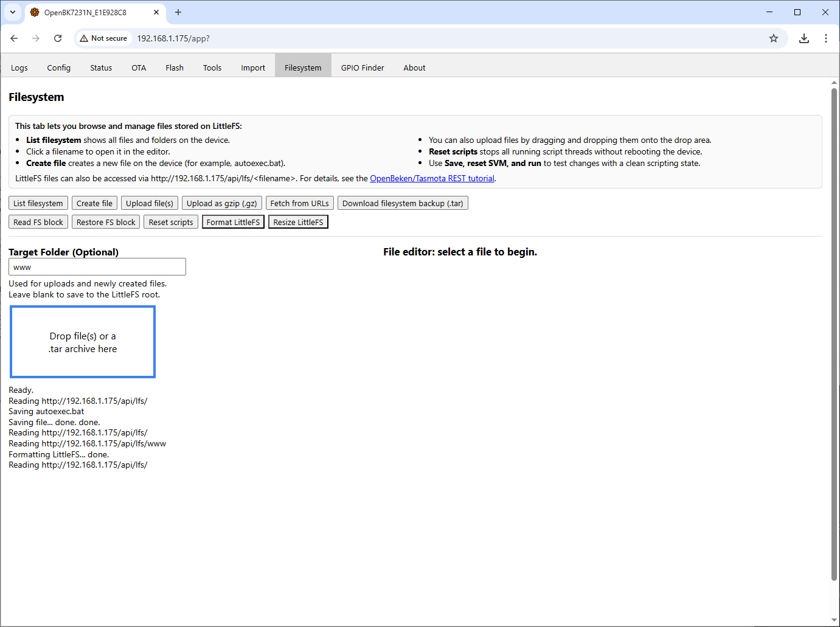This screenshot has height=627, width=840.
Task: Open the browser downloads icon
Action: tap(804, 38)
